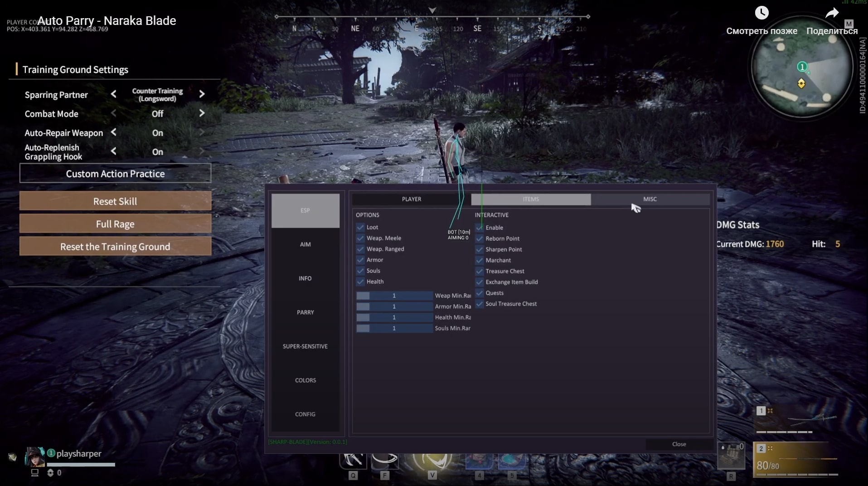Click Close button on cheat menu
Viewport: 868px width, 486px height.
(679, 444)
